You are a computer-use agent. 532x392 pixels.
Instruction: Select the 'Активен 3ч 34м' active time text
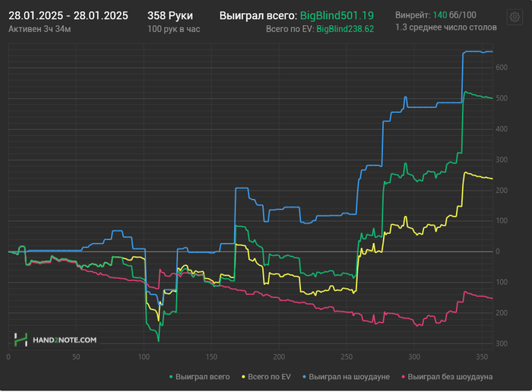click(40, 29)
